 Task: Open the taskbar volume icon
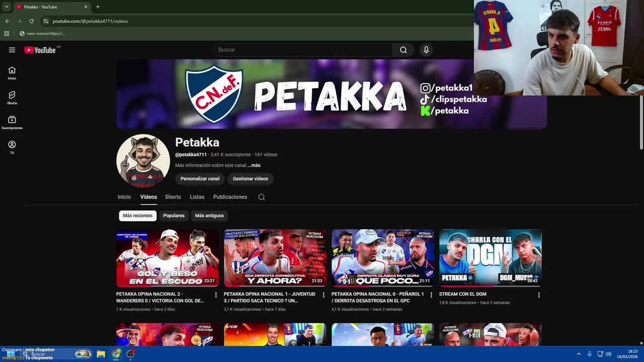click(x=608, y=354)
